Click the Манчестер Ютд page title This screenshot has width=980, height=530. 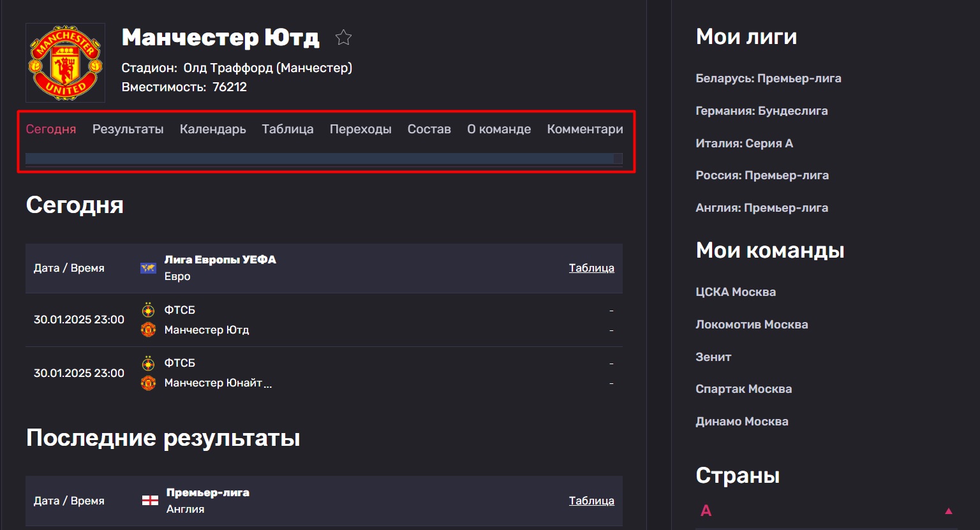pos(221,38)
